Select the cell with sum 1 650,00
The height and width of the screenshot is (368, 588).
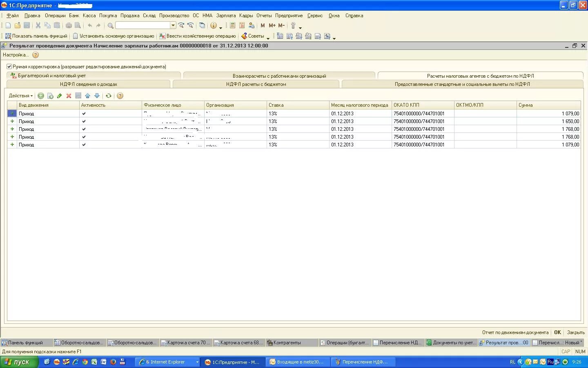pos(548,121)
